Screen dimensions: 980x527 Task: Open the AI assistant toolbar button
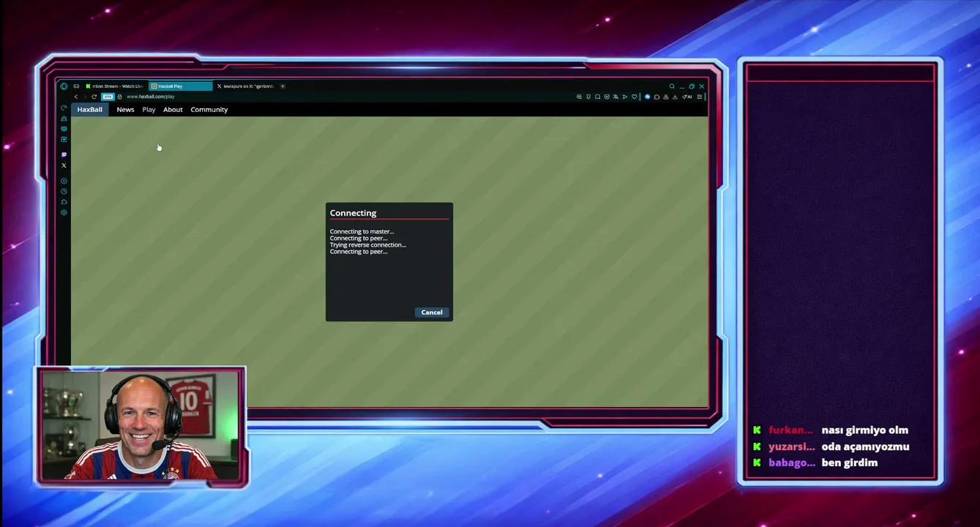tap(687, 97)
